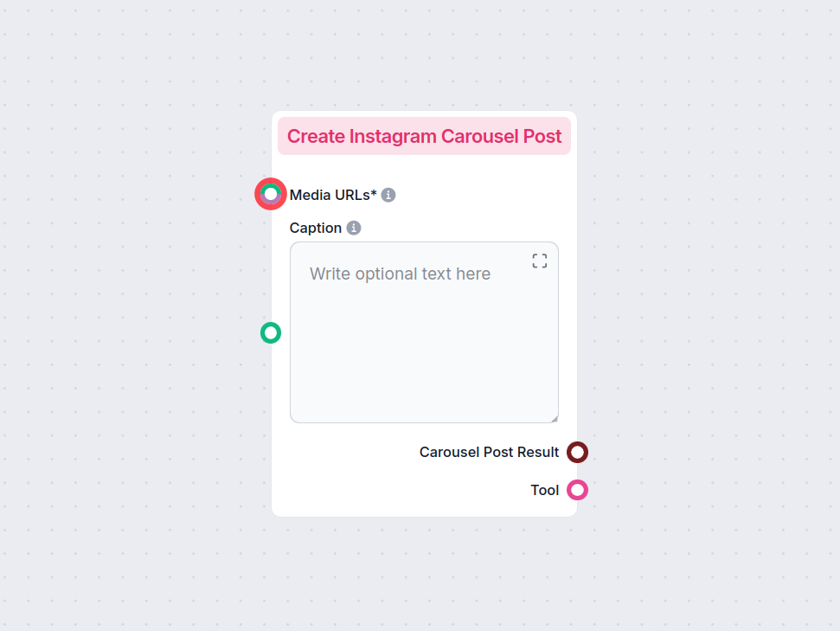Focus the 'Write optional text here' placeholder
This screenshot has height=631, width=840.
tap(400, 274)
